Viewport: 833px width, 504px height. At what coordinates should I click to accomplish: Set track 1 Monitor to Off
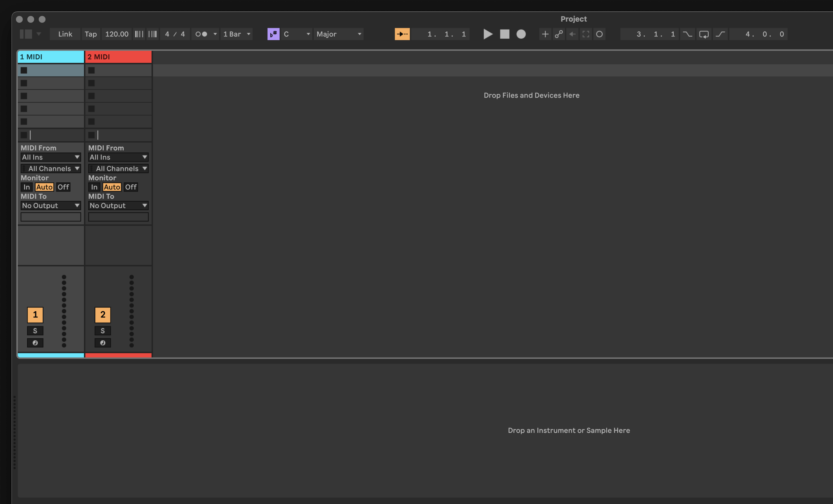click(x=63, y=187)
